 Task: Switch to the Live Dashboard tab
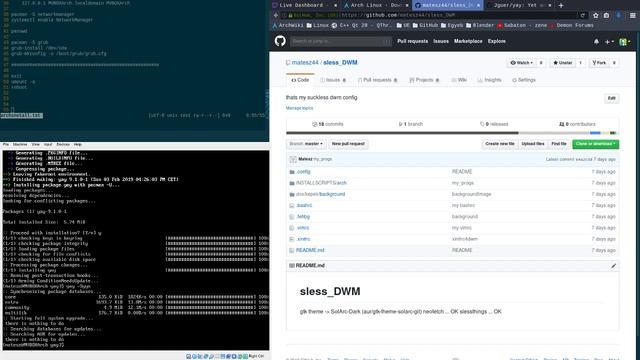pyautogui.click(x=304, y=5)
